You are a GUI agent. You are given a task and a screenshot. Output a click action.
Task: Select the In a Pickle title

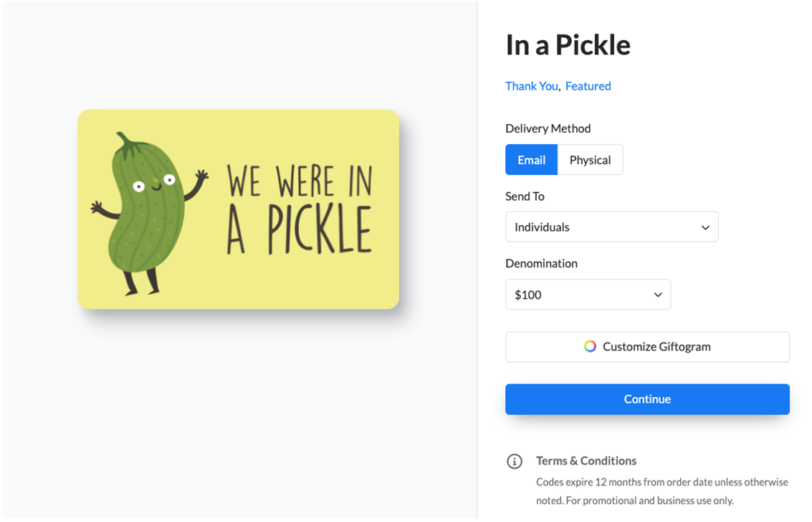[x=568, y=44]
